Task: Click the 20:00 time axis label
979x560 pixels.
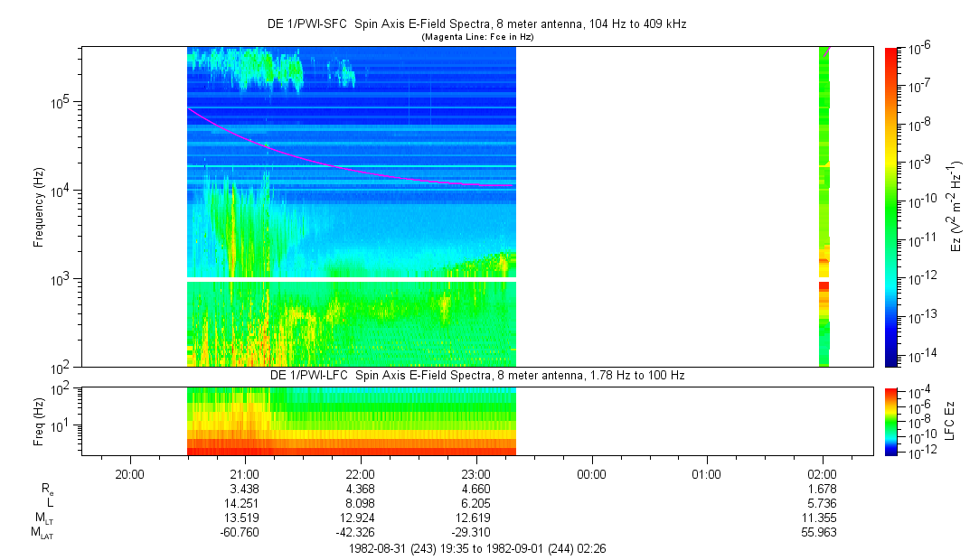Action: 130,473
